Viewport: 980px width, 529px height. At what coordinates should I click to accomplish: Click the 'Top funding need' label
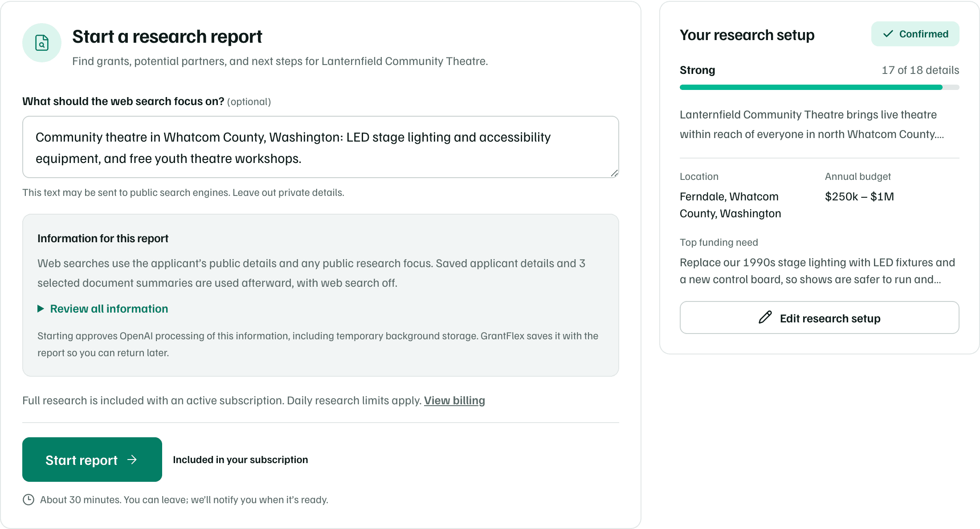(x=719, y=242)
